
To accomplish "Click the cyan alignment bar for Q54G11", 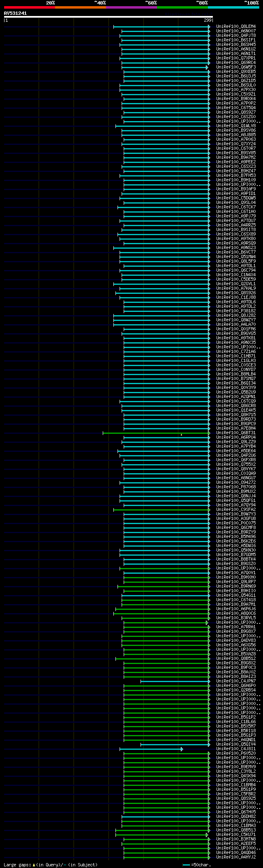I will coord(166,595).
